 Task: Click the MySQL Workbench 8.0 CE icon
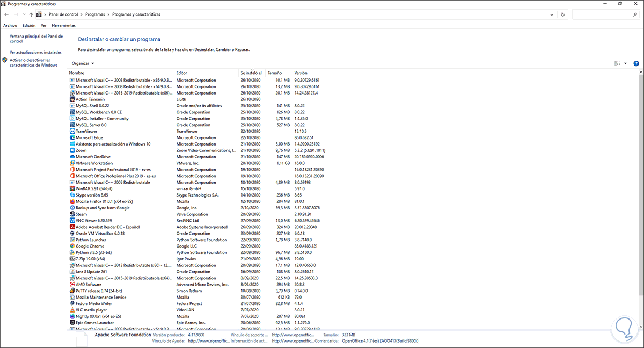(x=72, y=112)
